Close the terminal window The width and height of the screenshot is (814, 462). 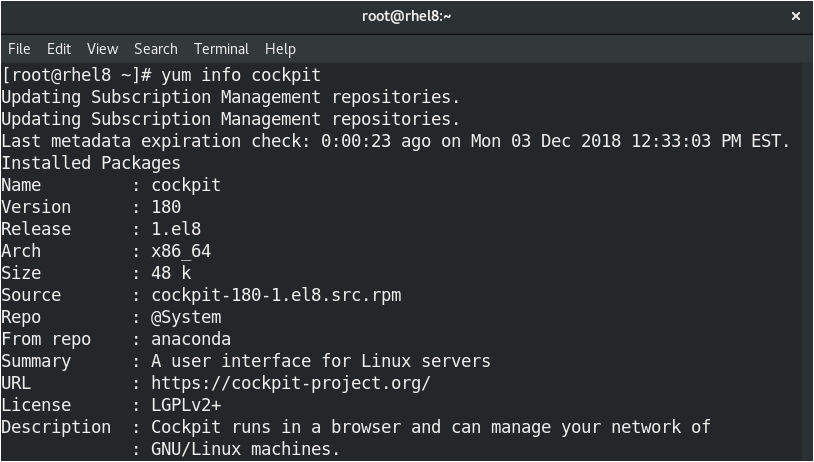point(796,16)
